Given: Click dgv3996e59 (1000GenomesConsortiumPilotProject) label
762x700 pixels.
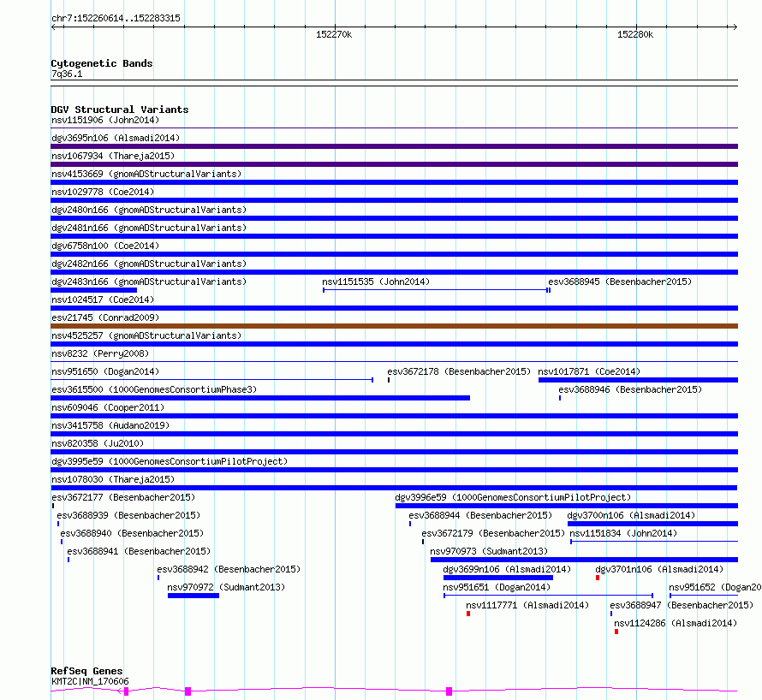Looking at the screenshot, I should point(513,497).
